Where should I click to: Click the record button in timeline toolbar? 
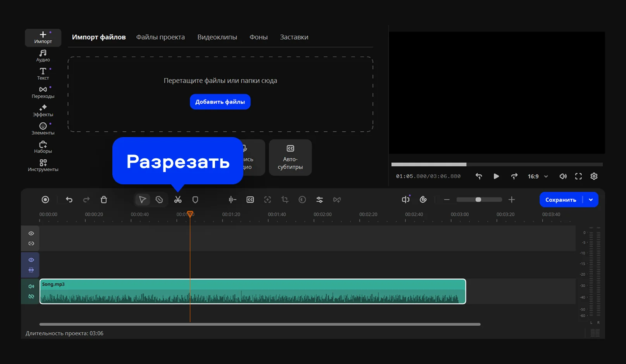[x=45, y=200]
